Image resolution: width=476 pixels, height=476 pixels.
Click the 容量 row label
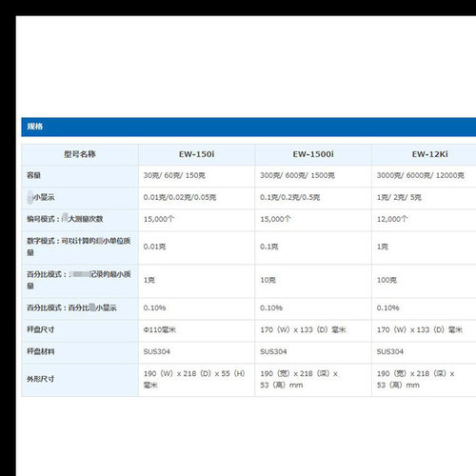tap(80, 176)
